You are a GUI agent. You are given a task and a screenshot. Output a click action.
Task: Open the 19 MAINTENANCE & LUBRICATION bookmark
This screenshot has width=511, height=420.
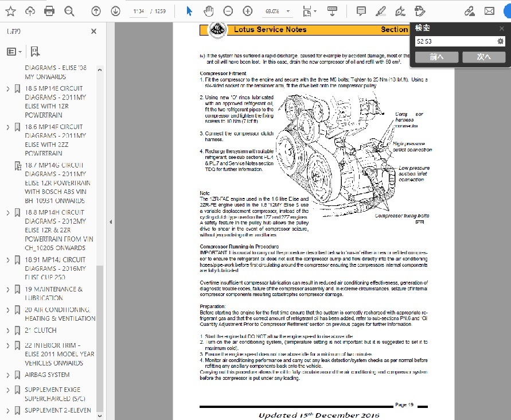pyautogui.click(x=54, y=293)
